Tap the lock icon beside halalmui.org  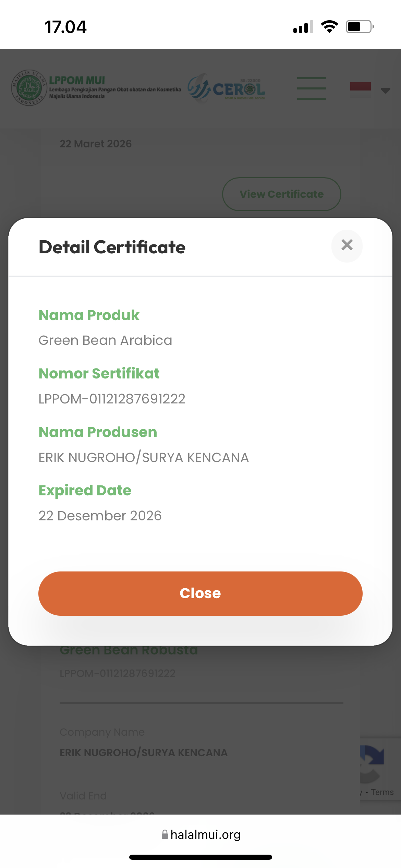coord(165,834)
